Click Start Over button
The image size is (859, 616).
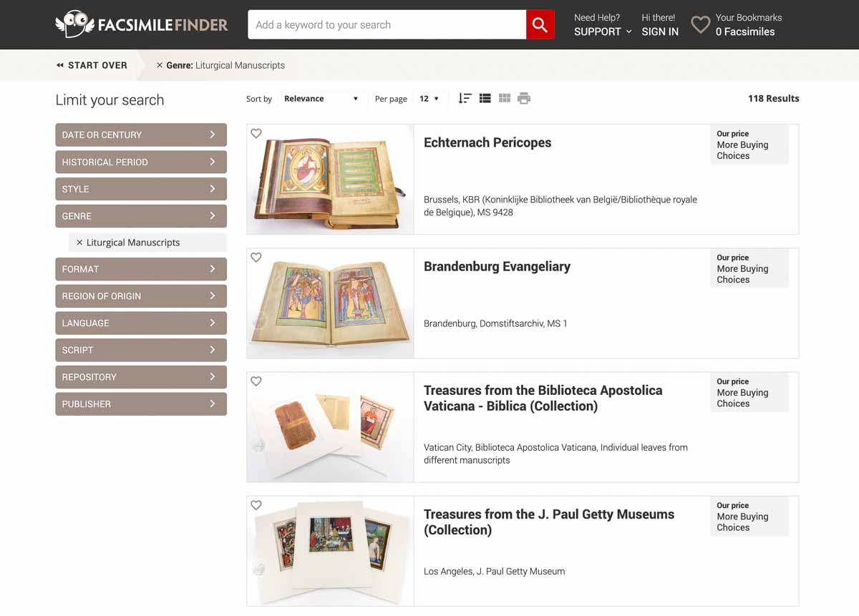pos(92,65)
